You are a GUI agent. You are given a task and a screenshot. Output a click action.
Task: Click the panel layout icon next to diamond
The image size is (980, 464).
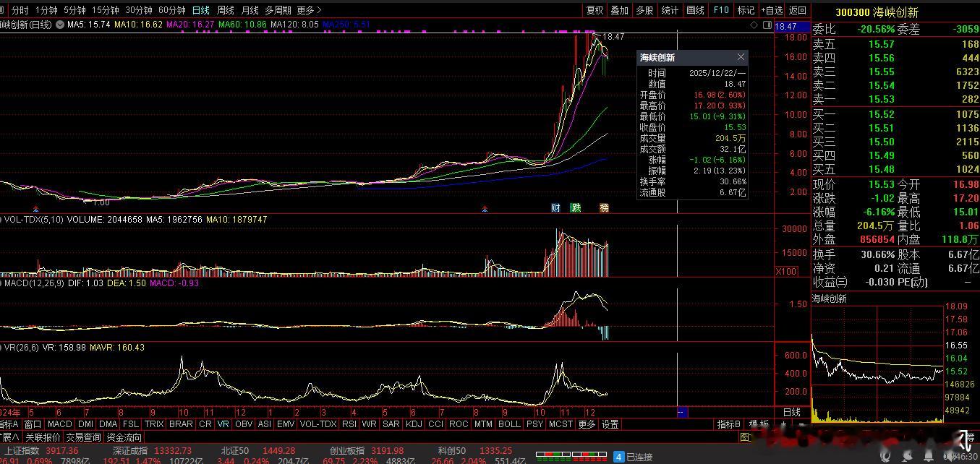pos(766,25)
